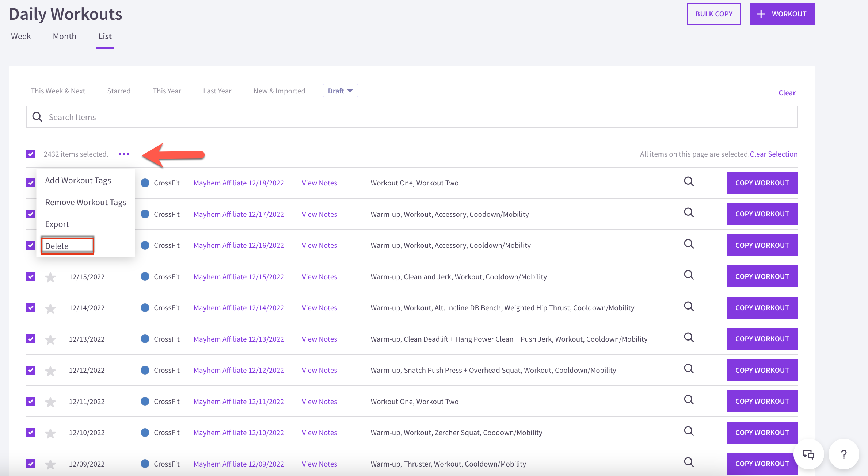This screenshot has height=476, width=868.
Task: Toggle the select-all checkbox next to items selected
Action: pos(31,154)
